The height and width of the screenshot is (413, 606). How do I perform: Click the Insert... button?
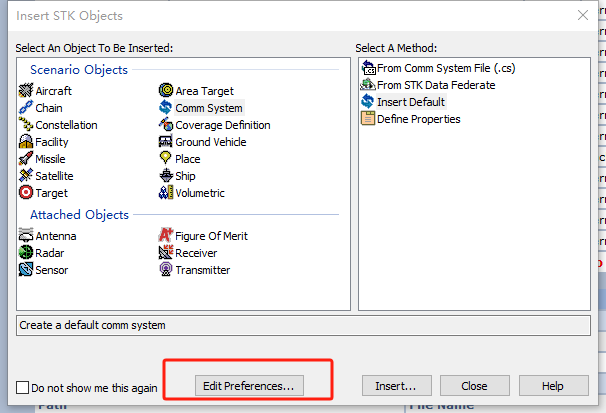click(x=397, y=386)
